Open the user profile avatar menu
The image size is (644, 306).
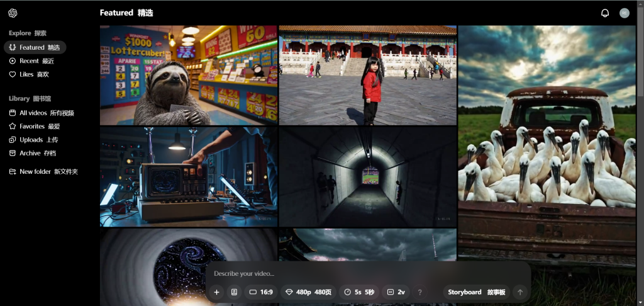point(624,13)
